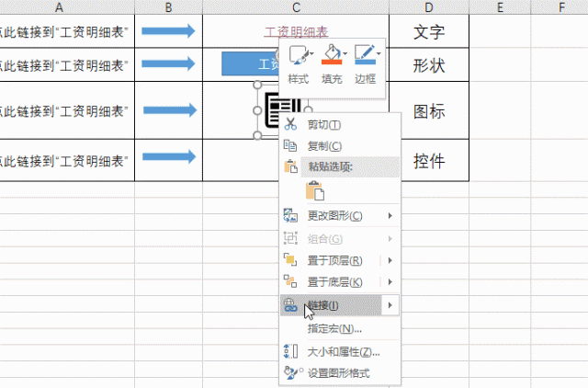The height and width of the screenshot is (388, 588).
Task: Click the 更改图形 icon
Action: (x=290, y=216)
